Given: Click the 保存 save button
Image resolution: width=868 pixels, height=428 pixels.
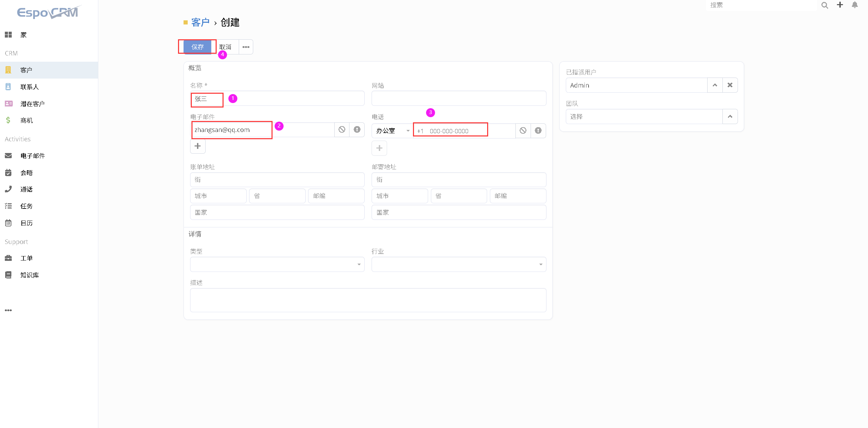Looking at the screenshot, I should (x=197, y=47).
